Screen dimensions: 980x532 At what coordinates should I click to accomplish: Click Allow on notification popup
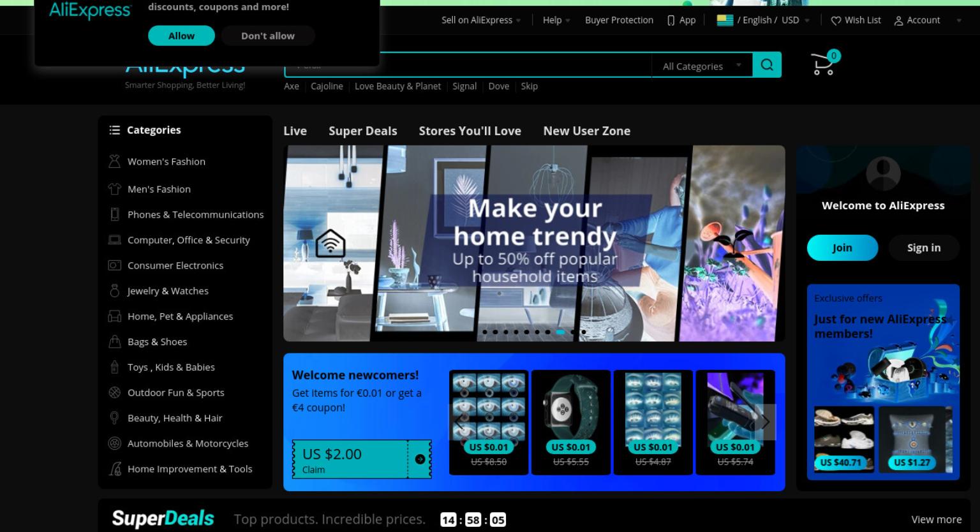click(x=181, y=36)
